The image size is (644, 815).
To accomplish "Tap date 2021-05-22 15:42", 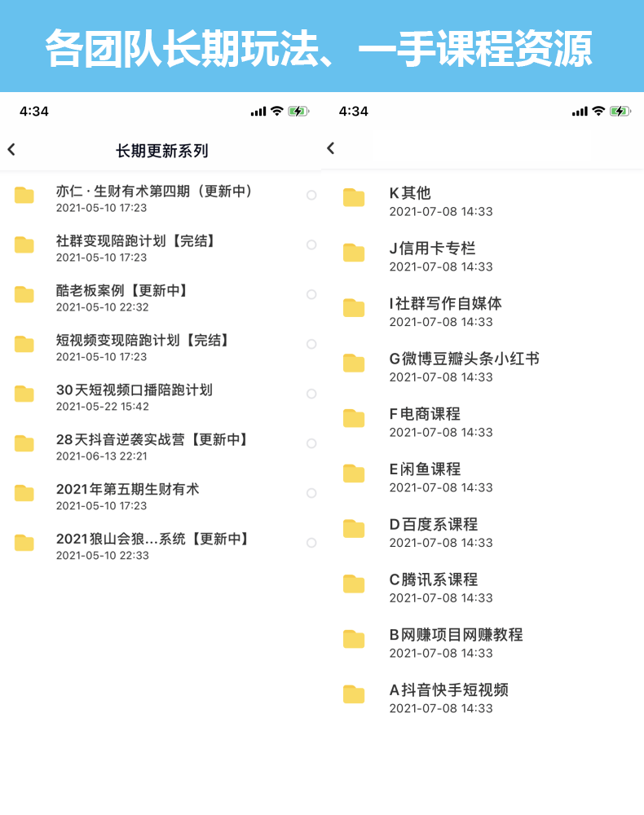I will click(103, 407).
